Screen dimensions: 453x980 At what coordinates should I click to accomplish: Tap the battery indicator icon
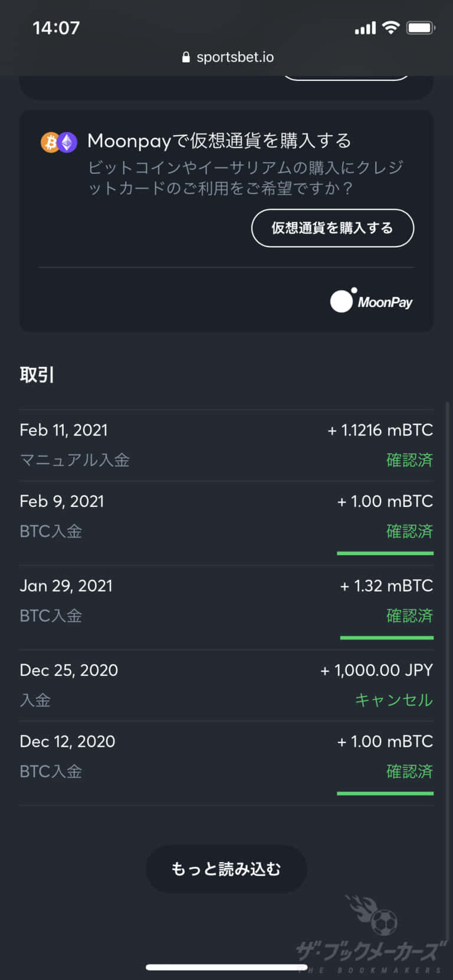421,28
